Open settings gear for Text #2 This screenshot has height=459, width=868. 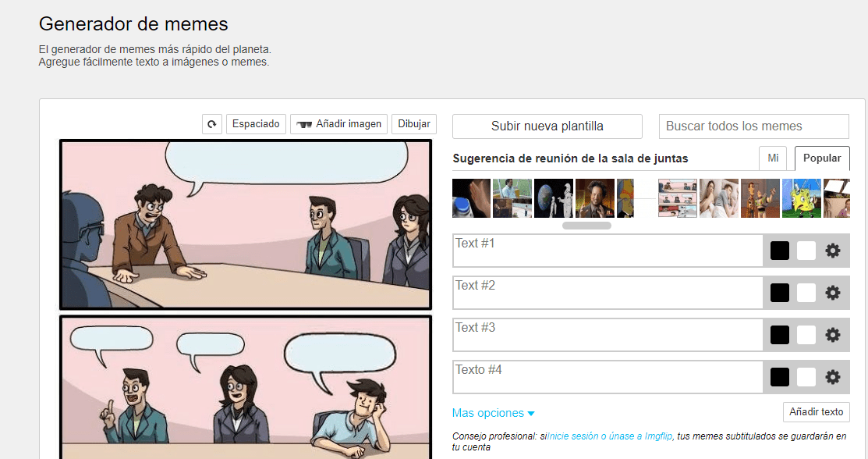tap(833, 293)
